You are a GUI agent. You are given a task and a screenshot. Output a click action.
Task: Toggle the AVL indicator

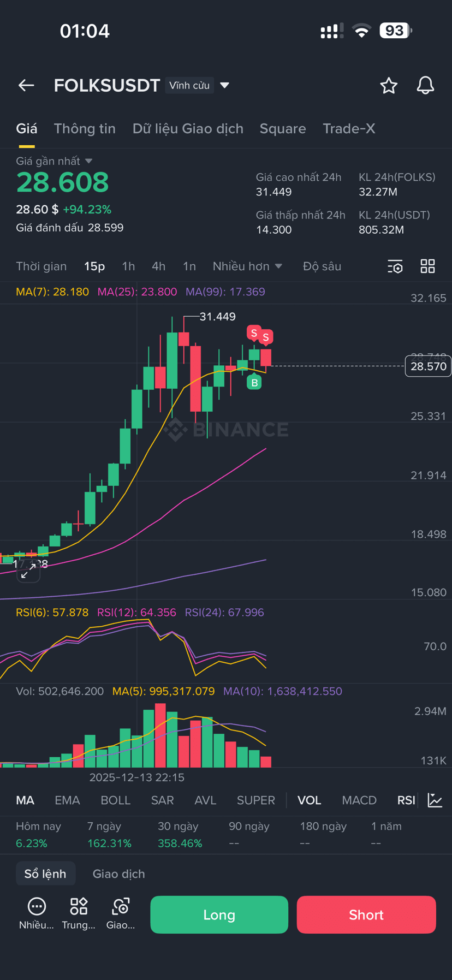[205, 800]
